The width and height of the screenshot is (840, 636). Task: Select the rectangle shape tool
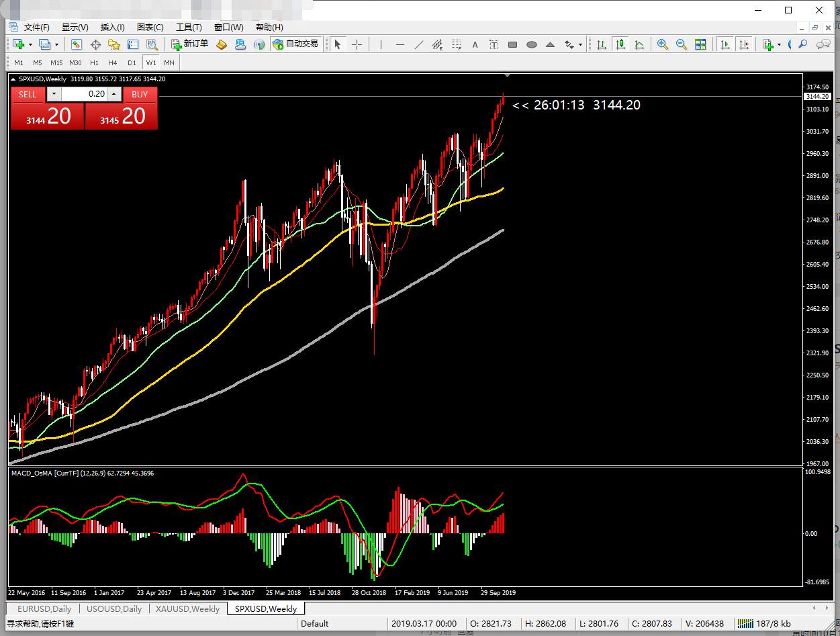[513, 44]
